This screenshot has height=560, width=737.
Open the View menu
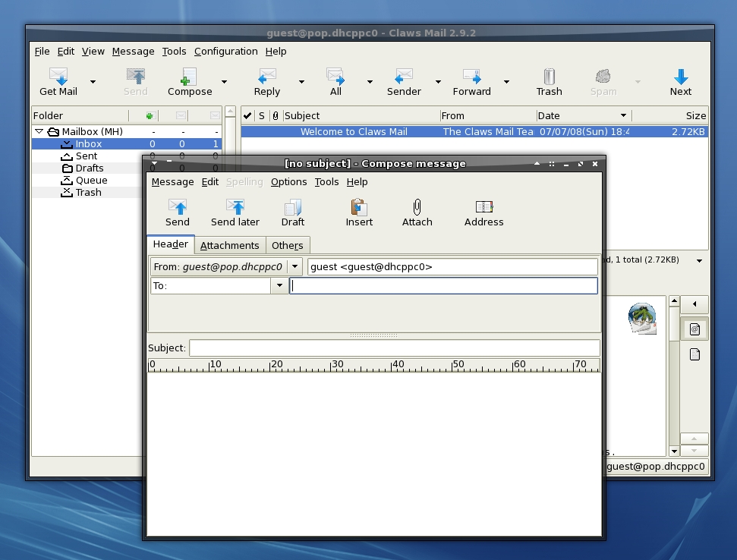[93, 51]
